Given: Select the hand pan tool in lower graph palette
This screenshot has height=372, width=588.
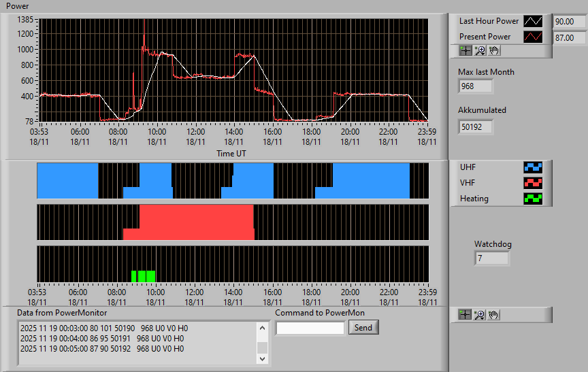Looking at the screenshot, I should 493,315.
